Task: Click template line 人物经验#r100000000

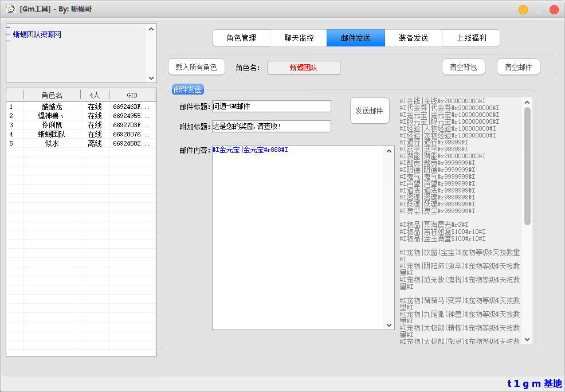Action: point(448,128)
